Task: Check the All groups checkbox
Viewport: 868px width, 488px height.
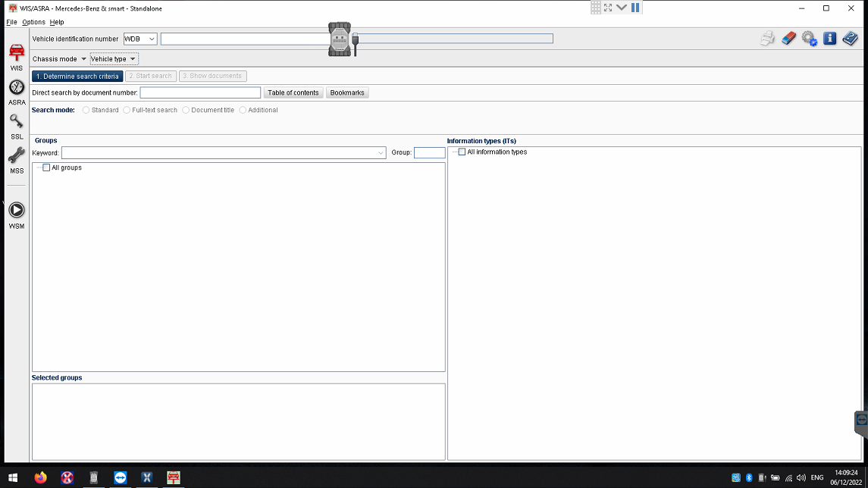Action: coord(46,167)
